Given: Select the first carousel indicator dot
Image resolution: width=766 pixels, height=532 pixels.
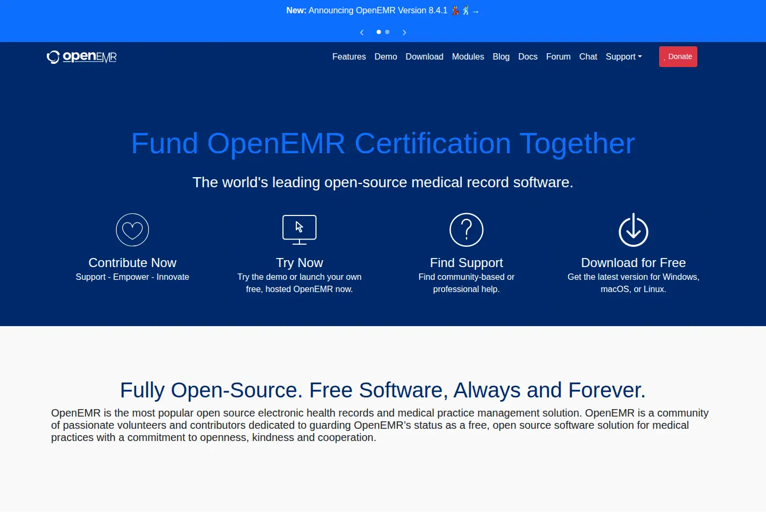Looking at the screenshot, I should [x=379, y=32].
